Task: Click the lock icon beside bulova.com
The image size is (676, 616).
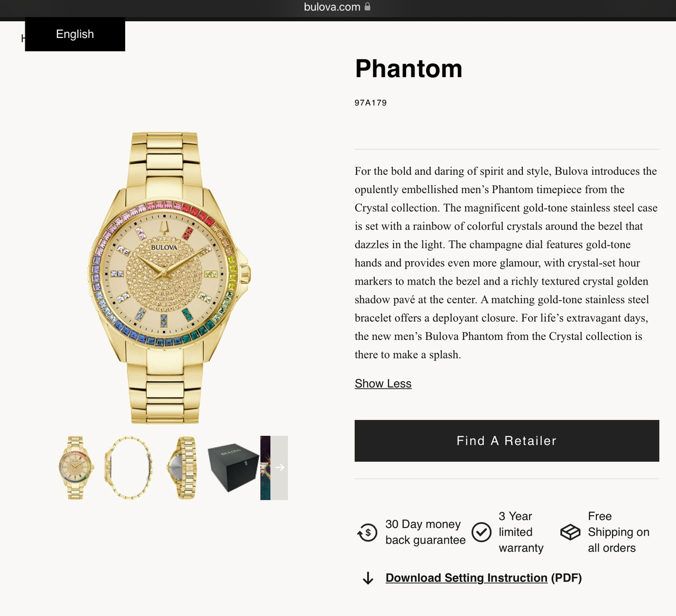Action: (x=368, y=7)
